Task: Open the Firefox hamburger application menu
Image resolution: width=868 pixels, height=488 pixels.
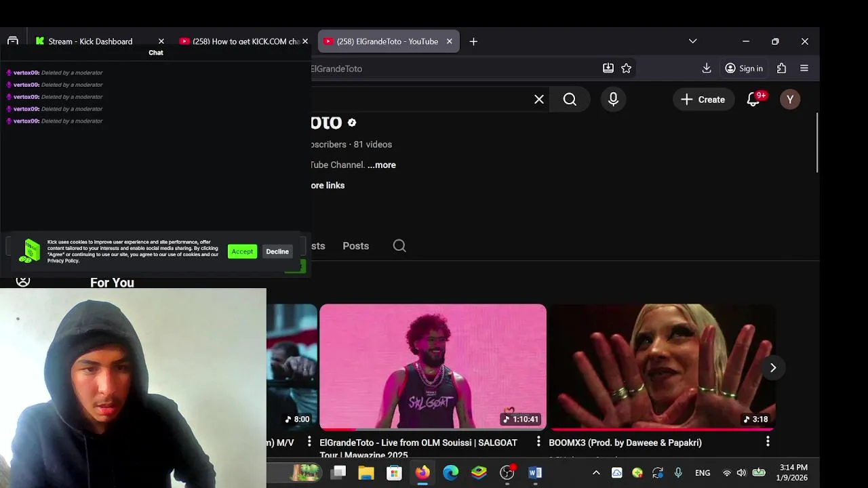Action: pyautogui.click(x=804, y=68)
